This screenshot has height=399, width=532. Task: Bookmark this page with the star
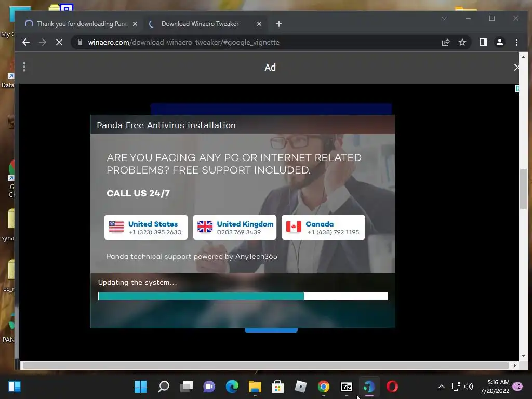tap(462, 43)
